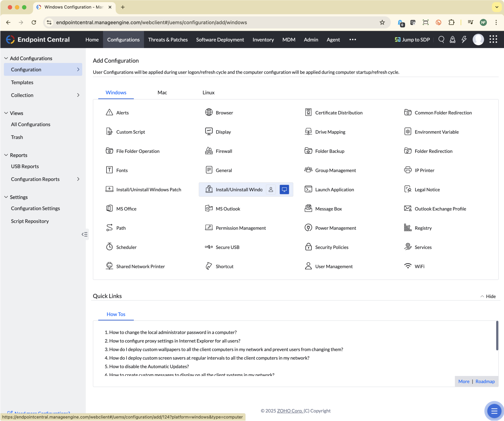Collapse the left sidebar panel

tap(85, 234)
